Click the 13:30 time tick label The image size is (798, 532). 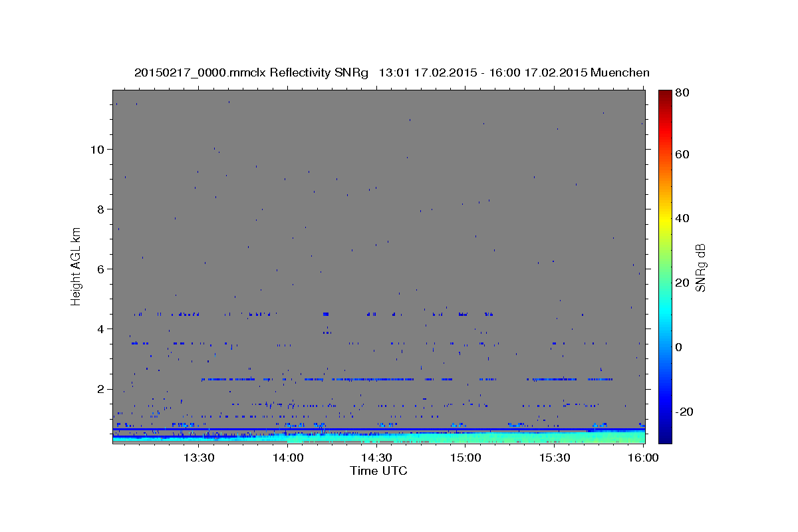point(198,458)
